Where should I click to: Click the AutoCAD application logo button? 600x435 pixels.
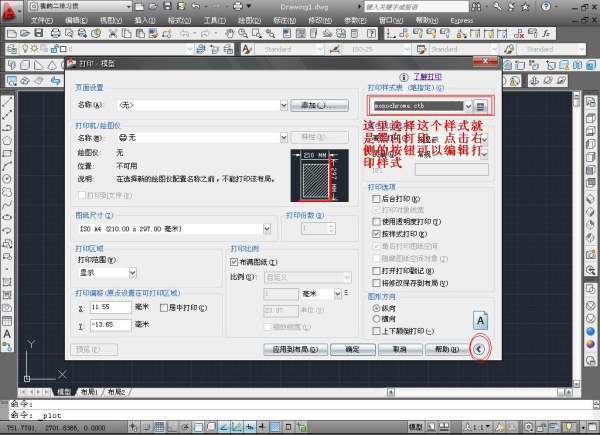tap(12, 10)
